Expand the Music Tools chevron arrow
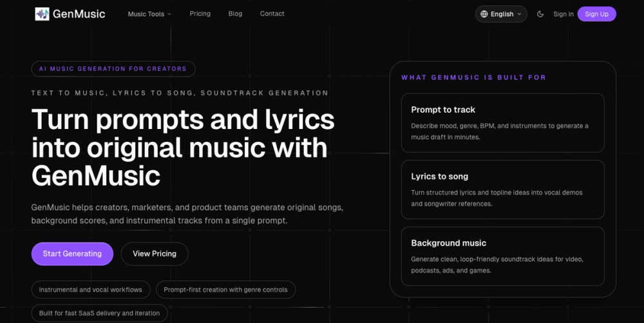The height and width of the screenshot is (323, 644). pyautogui.click(x=169, y=14)
